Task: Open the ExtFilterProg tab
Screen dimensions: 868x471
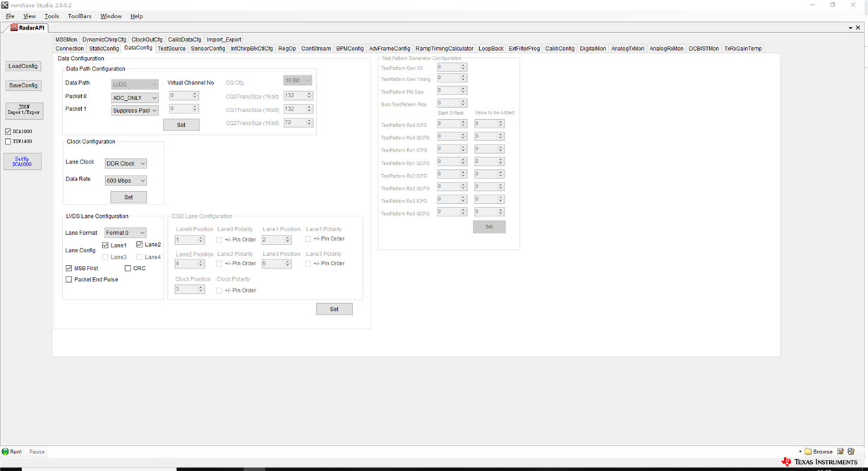Action: point(524,49)
